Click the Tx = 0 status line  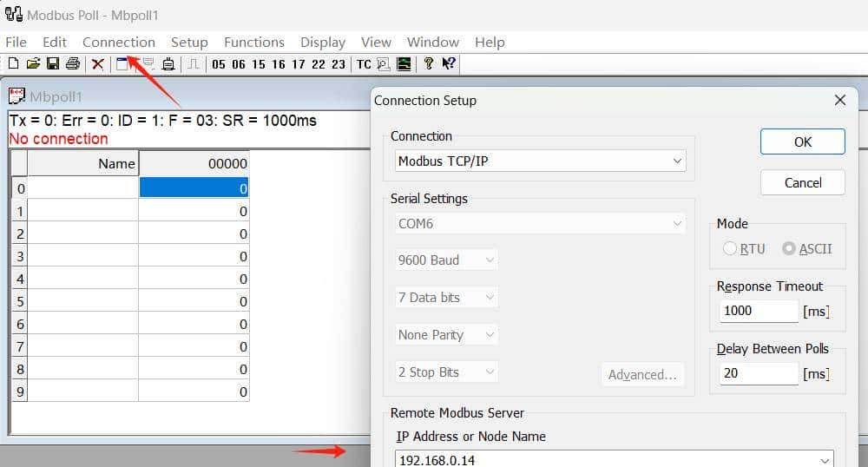(x=163, y=121)
